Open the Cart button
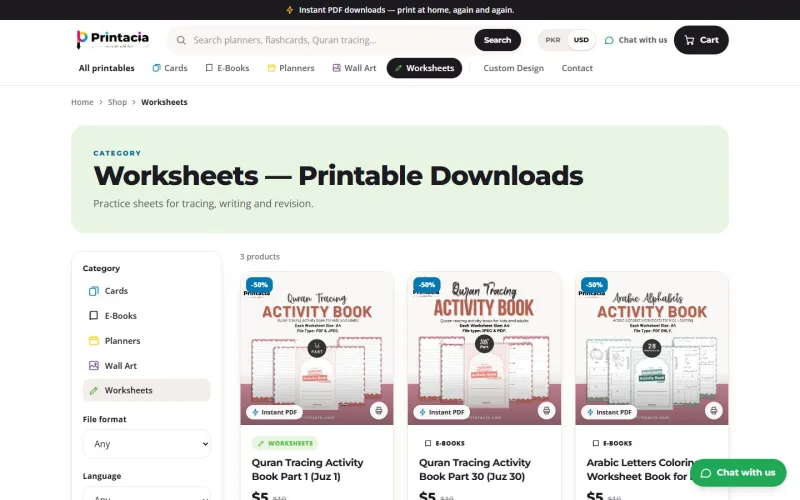 point(701,40)
